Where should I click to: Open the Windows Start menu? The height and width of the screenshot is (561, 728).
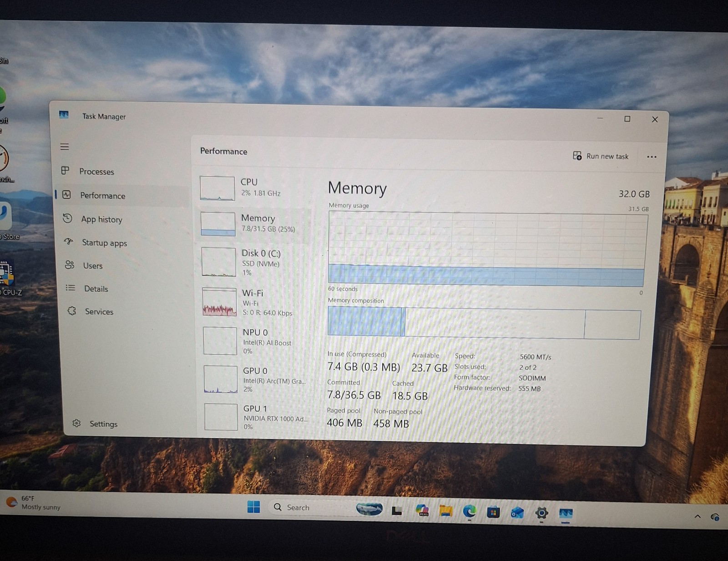[x=253, y=507]
